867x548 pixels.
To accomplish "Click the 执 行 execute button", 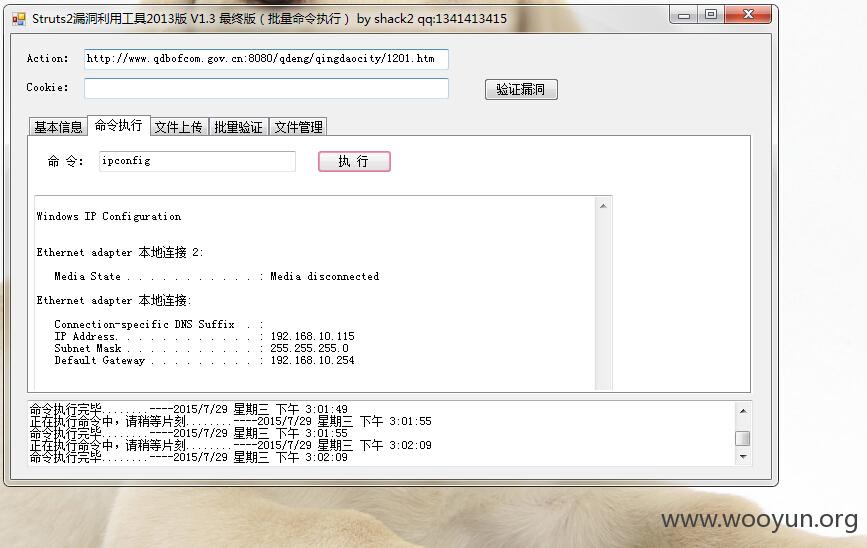I will [x=354, y=161].
